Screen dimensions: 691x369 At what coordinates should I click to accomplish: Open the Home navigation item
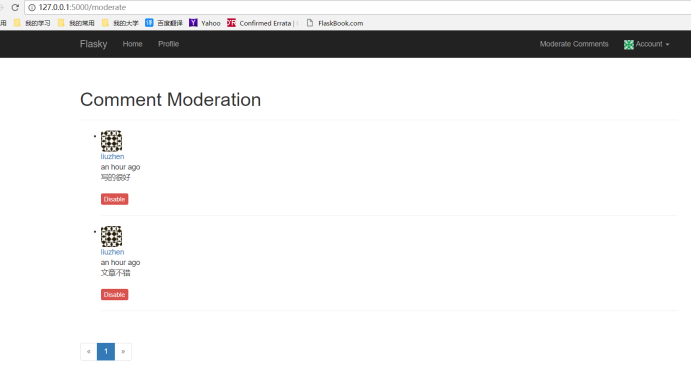point(132,44)
